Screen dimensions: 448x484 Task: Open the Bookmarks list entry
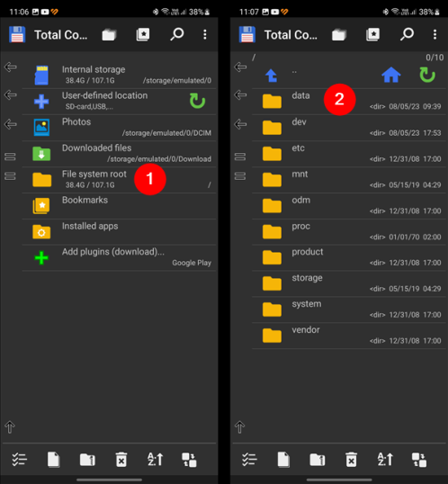click(x=119, y=206)
